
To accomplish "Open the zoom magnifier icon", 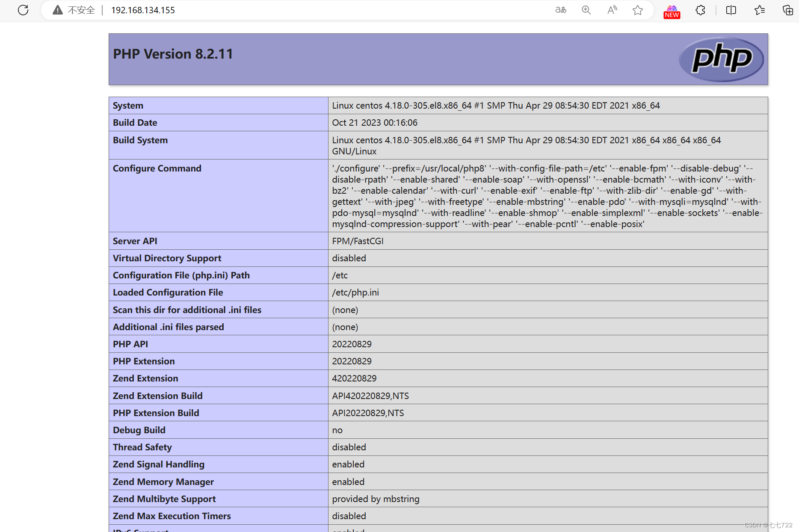I will coord(586,10).
